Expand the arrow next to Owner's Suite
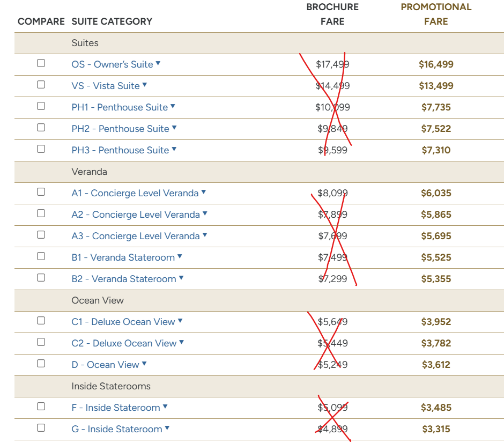This screenshot has width=504, height=443. point(158,64)
